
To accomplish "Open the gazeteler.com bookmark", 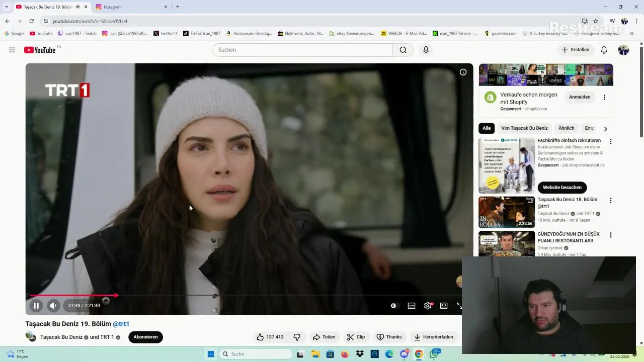I will tap(500, 34).
